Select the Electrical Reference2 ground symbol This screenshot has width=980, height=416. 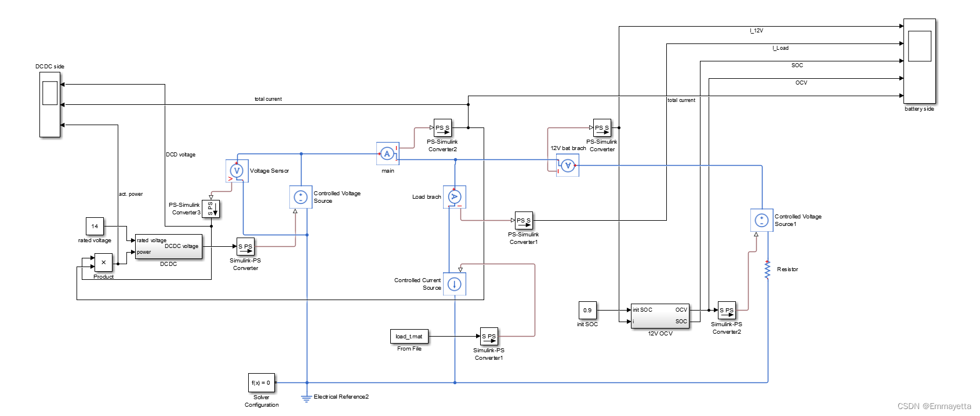click(307, 398)
